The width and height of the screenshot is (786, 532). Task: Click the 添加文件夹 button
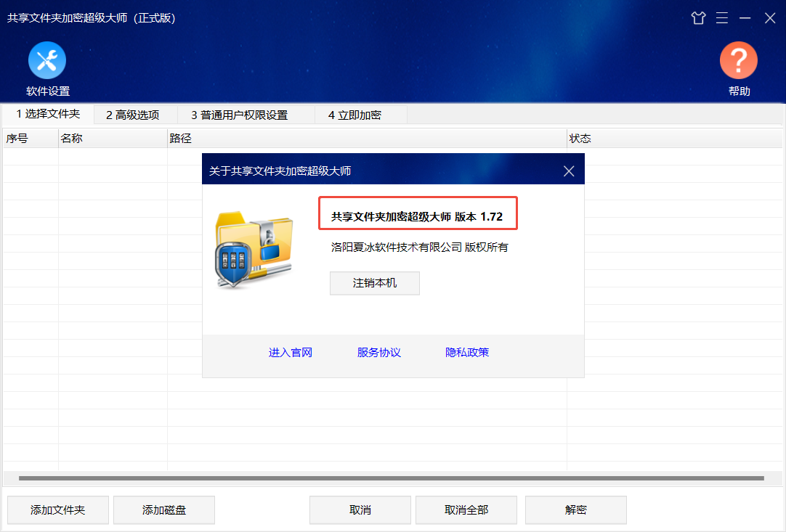tap(57, 510)
